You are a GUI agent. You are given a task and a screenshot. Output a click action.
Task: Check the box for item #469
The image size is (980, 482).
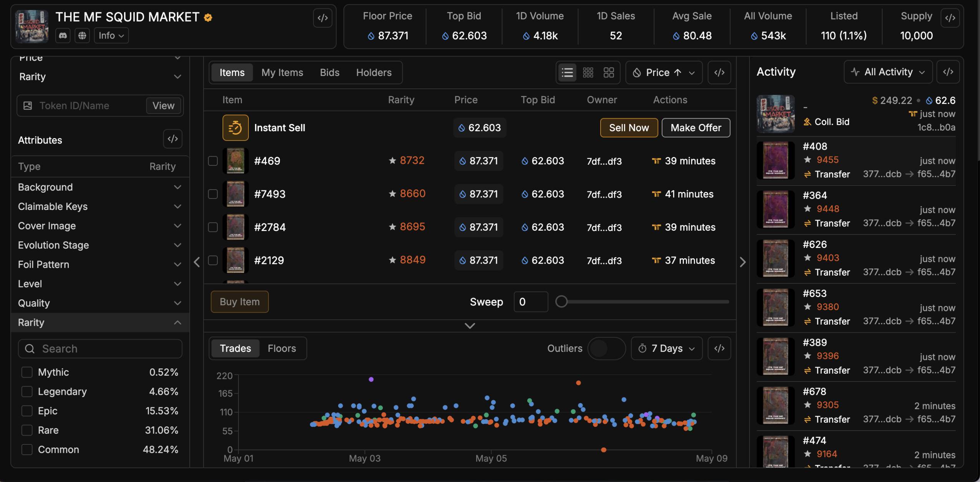[x=213, y=161]
